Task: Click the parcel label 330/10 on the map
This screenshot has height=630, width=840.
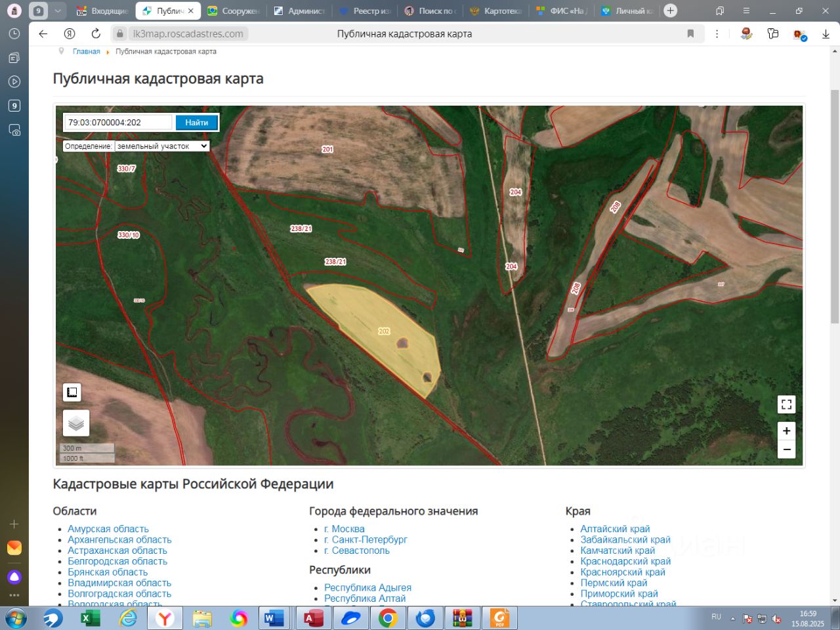Action: pos(129,235)
